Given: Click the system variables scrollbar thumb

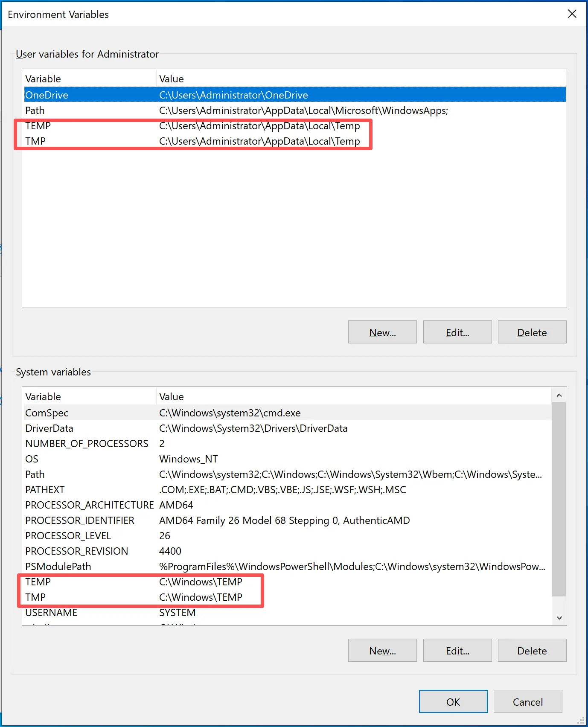Looking at the screenshot, I should point(559,499).
